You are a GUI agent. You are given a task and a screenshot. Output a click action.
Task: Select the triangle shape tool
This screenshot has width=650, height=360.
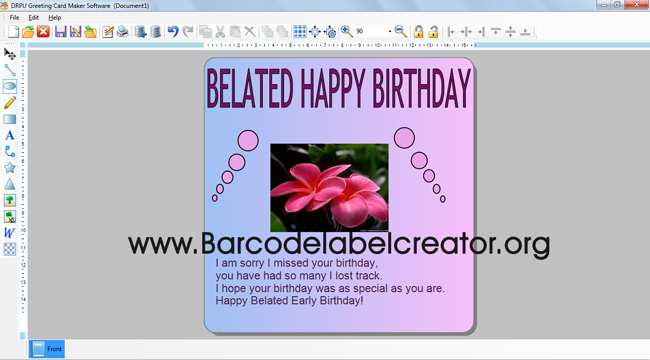tap(10, 184)
